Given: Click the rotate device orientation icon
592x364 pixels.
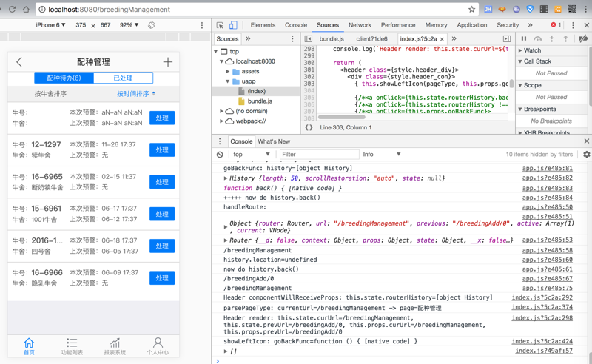Looking at the screenshot, I should pyautogui.click(x=151, y=25).
